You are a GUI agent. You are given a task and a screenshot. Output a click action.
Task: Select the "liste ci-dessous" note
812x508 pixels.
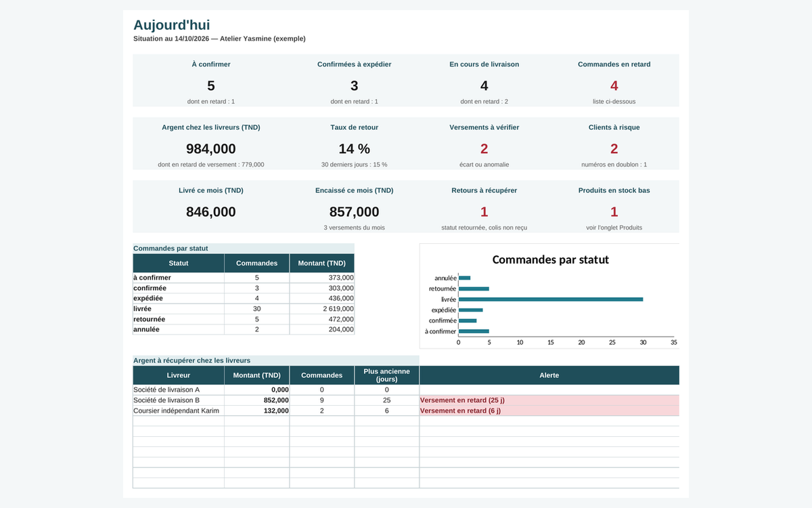pos(614,102)
